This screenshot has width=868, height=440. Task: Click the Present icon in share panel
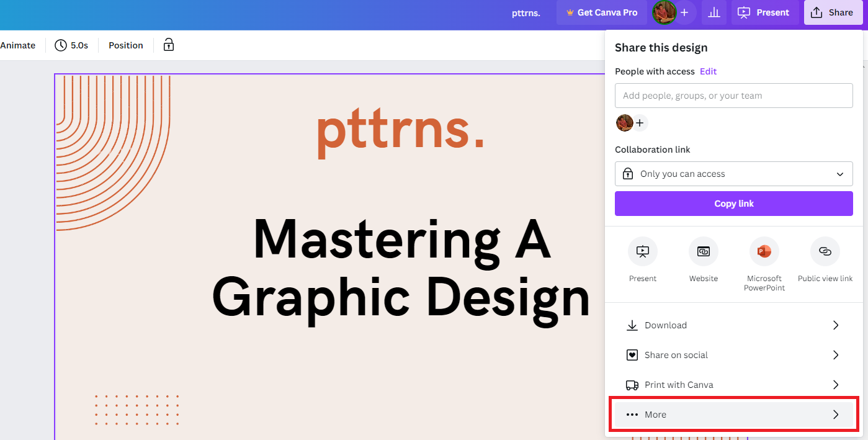pyautogui.click(x=642, y=251)
